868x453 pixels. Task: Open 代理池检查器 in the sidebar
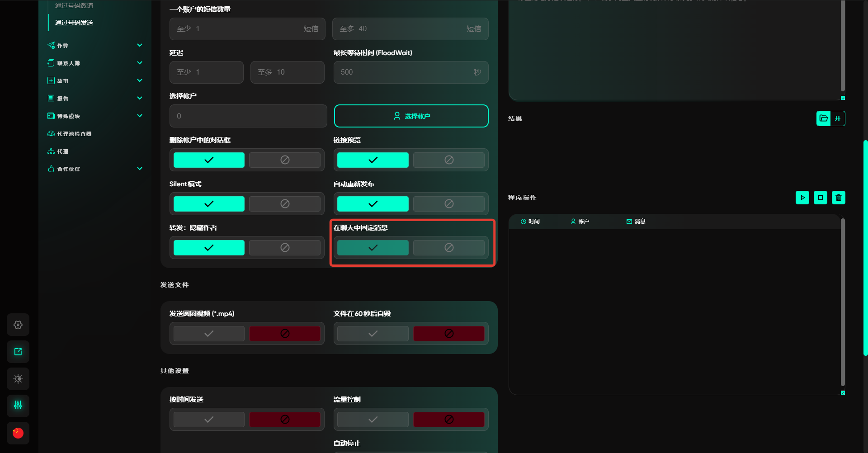(x=74, y=134)
